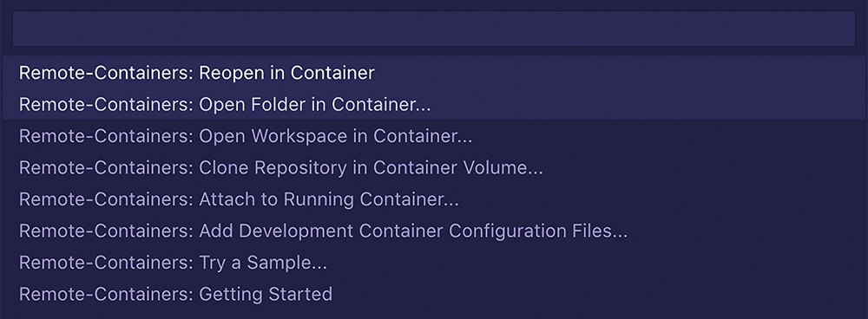This screenshot has height=319, width=868.
Task: Click the Try a Sample list item
Action: 434,262
